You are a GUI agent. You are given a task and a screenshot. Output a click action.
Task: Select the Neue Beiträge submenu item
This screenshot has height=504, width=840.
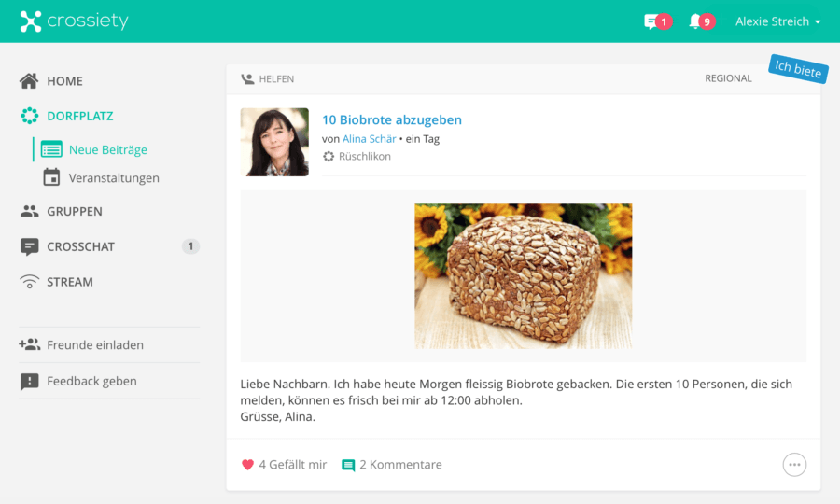pyautogui.click(x=107, y=149)
